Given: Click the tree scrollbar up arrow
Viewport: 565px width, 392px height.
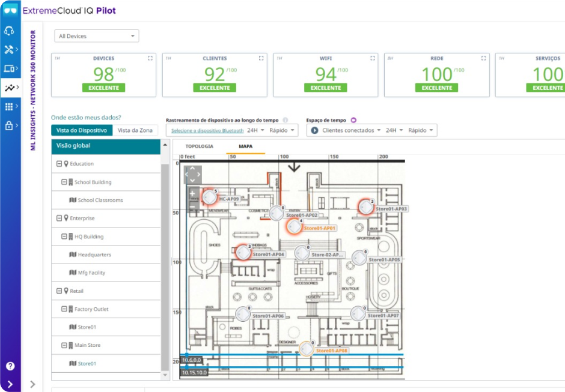Looking at the screenshot, I should click(165, 145).
